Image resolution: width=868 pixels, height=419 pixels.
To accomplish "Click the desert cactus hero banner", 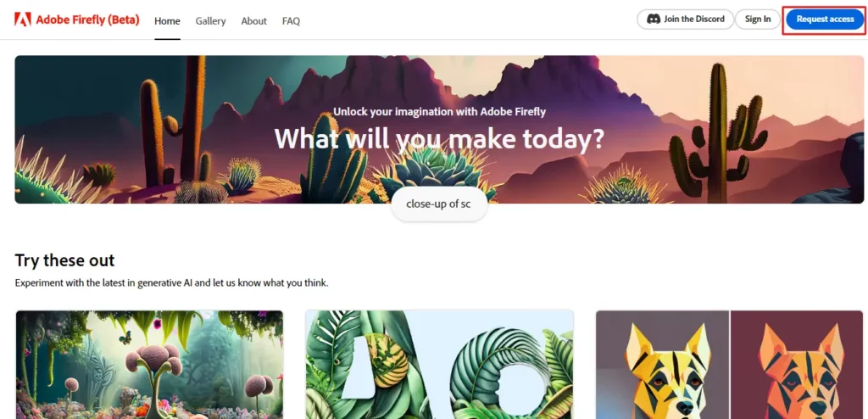I will (x=439, y=129).
